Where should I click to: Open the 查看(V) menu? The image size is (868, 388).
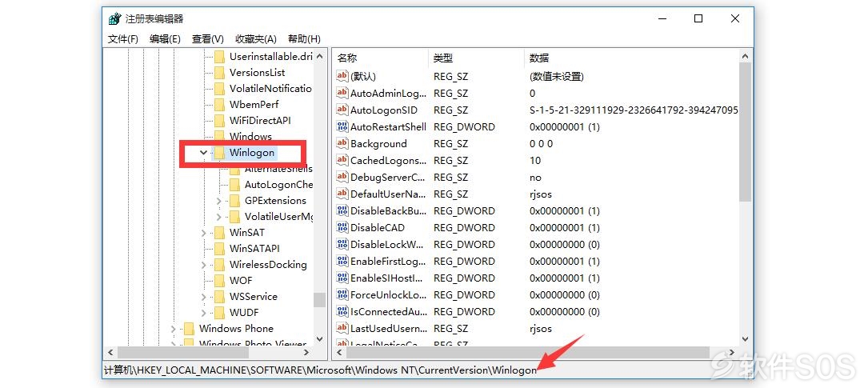[207, 38]
